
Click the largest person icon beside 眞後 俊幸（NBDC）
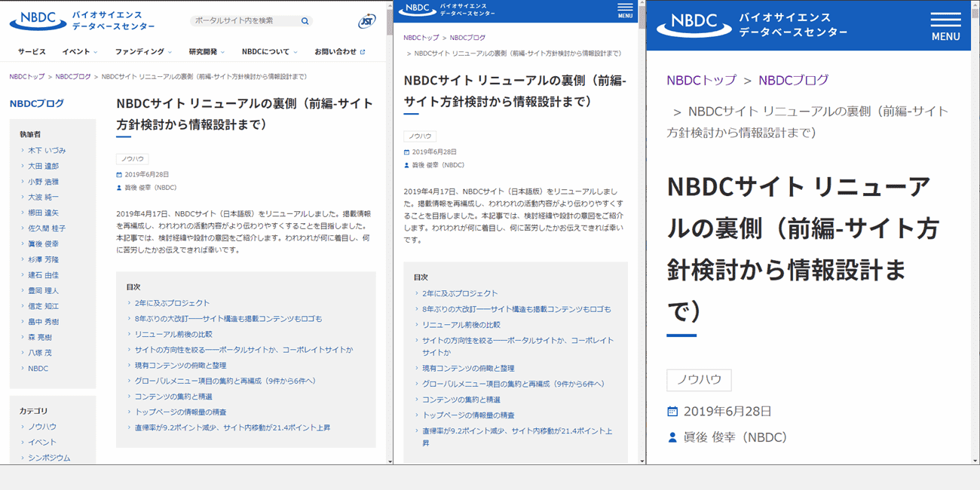[672, 437]
